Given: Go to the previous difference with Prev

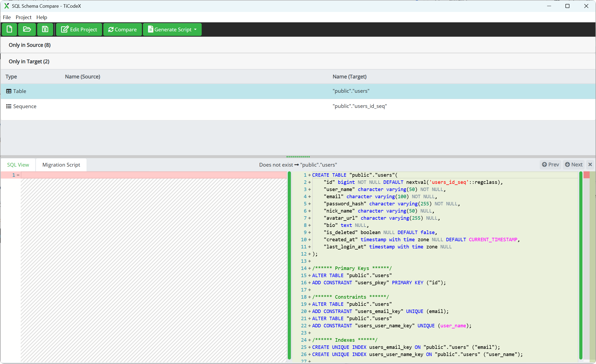Looking at the screenshot, I should (x=551, y=164).
